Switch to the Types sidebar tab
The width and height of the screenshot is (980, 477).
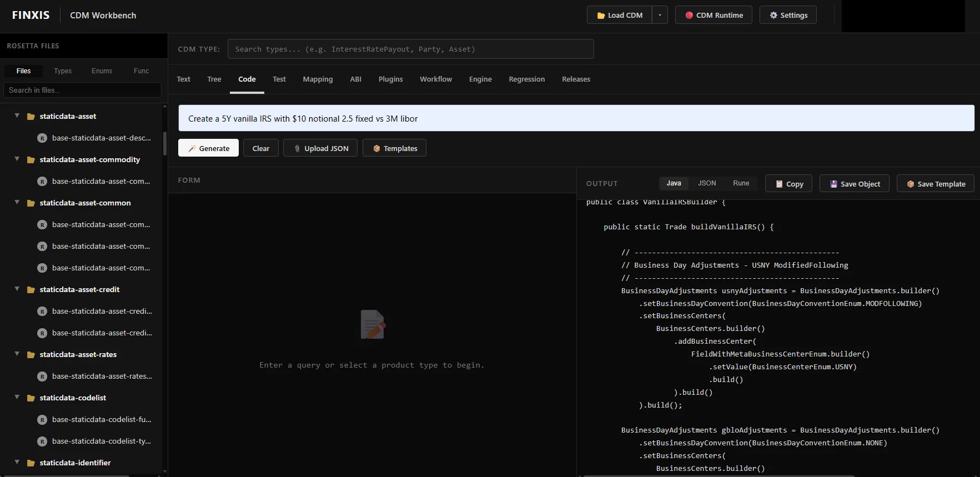point(63,71)
